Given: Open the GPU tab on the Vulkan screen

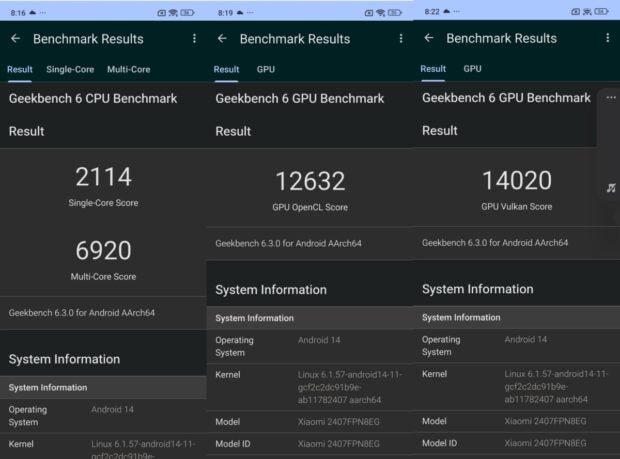Looking at the screenshot, I should [472, 69].
